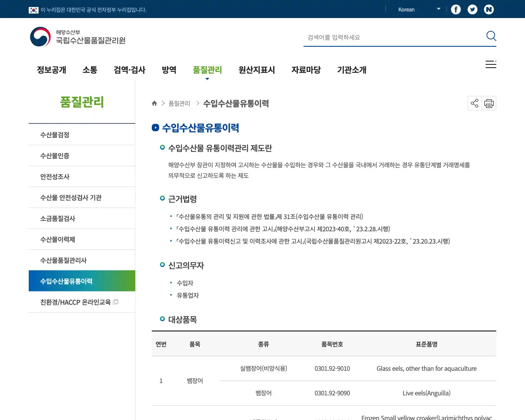Open the 정보공개 main menu
This screenshot has width=525, height=420.
point(52,70)
